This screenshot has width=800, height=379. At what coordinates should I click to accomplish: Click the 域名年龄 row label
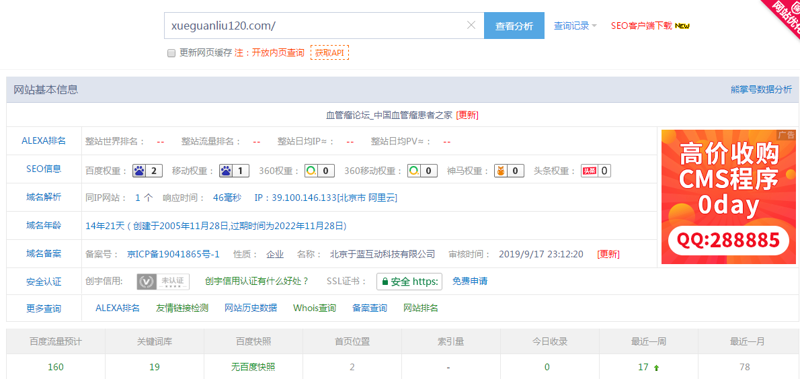[43, 225]
